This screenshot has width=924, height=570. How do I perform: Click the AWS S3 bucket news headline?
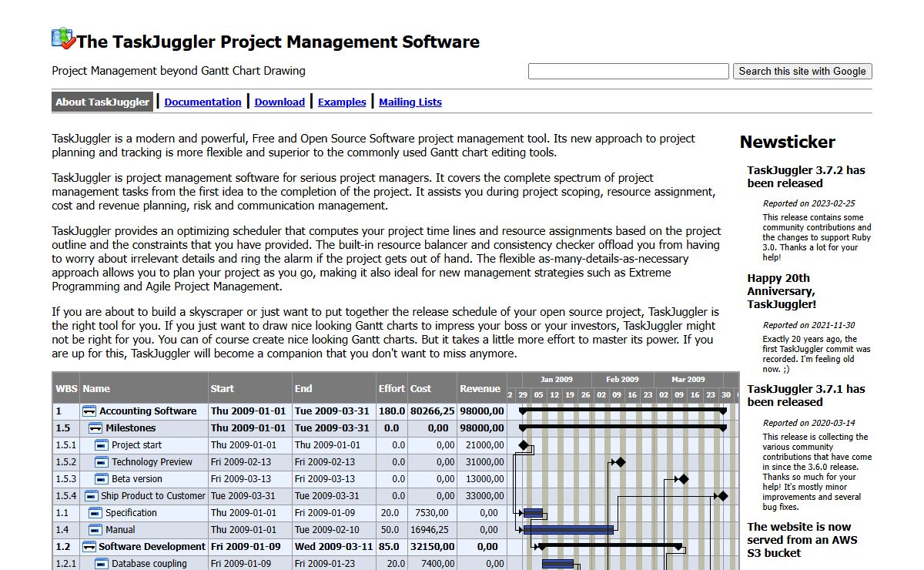(802, 540)
